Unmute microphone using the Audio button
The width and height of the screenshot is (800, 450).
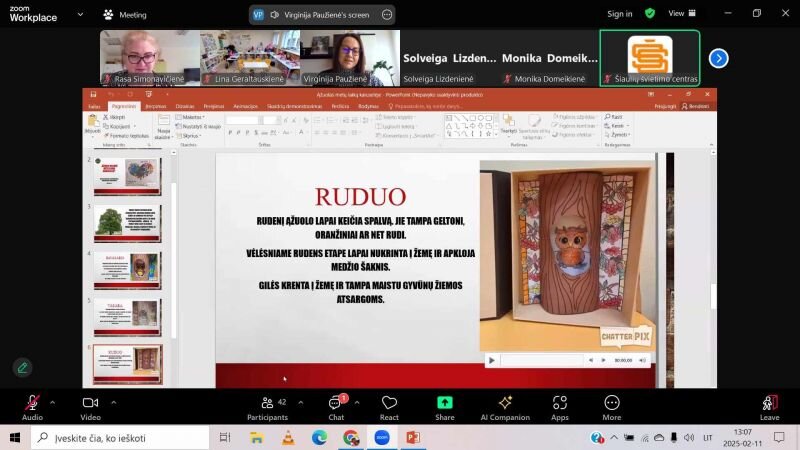point(32,404)
